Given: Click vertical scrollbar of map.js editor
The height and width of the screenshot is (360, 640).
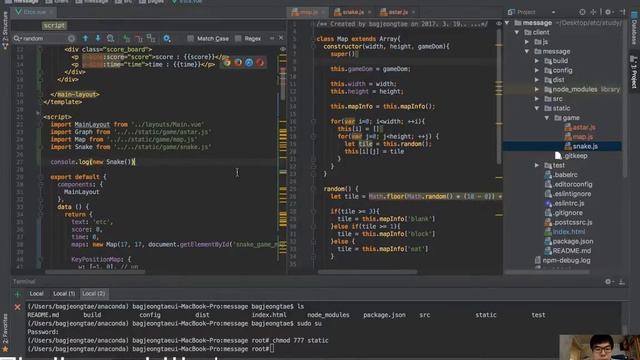Looking at the screenshot, I should click(x=499, y=98).
